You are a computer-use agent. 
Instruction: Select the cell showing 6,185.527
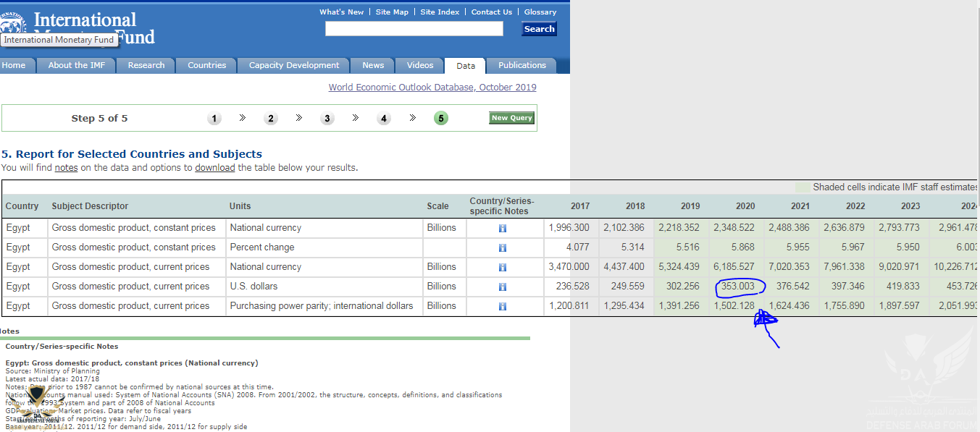click(736, 267)
